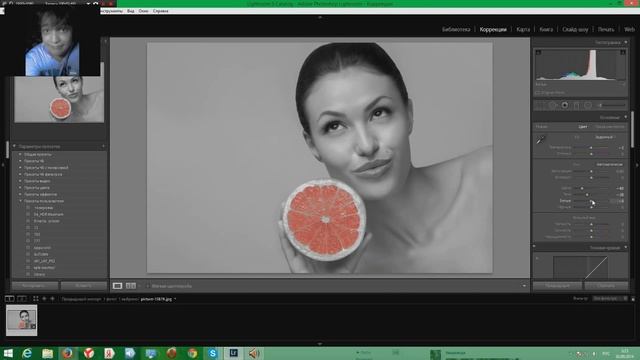Select the filmstrip photo thumbnail
640x360 pixels.
click(x=22, y=320)
